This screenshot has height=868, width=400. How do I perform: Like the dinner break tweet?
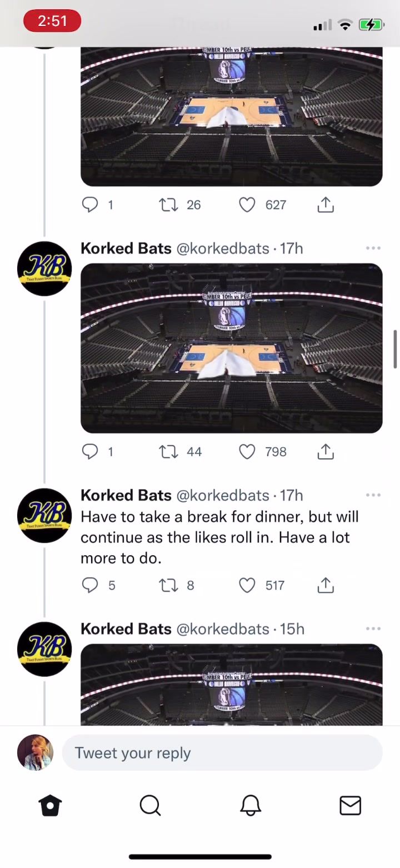[247, 585]
